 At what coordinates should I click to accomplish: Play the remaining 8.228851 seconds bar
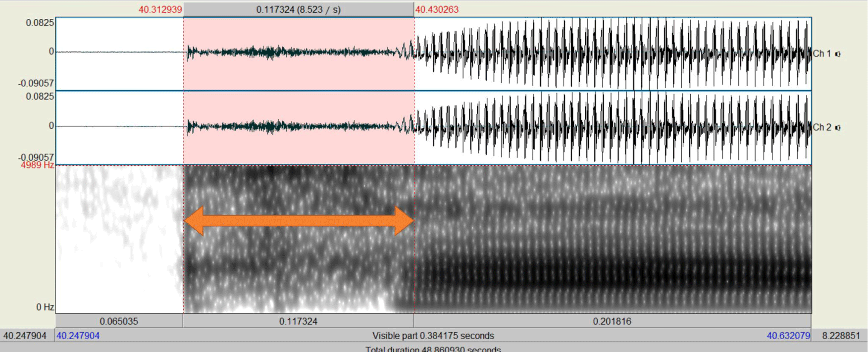pos(841,336)
